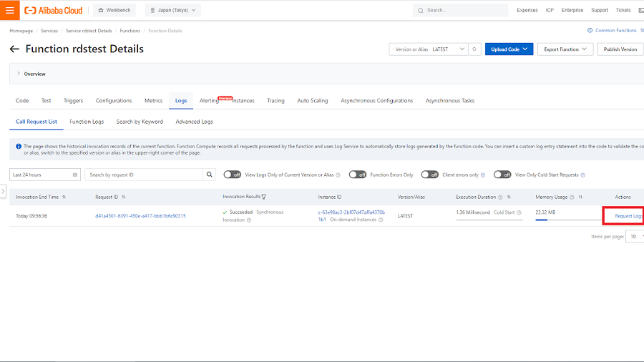Click the Invocation Results filter icon
The height and width of the screenshot is (362, 644).
(263, 197)
